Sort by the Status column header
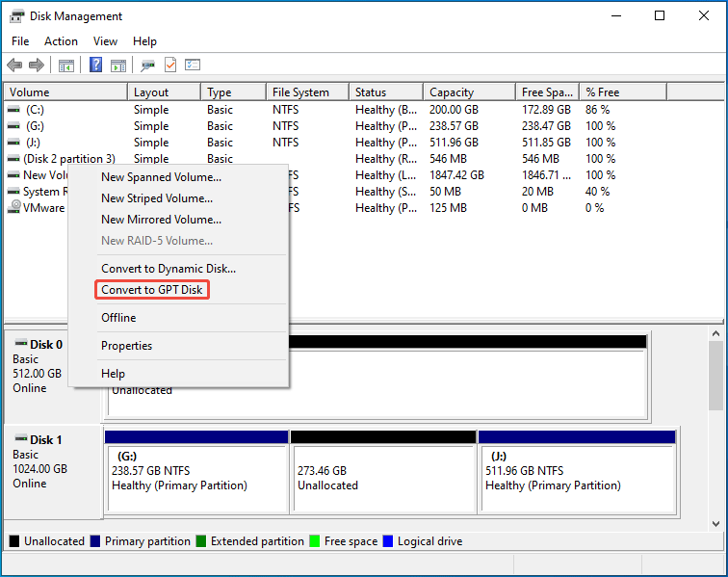Viewport: 728px width, 577px height. click(386, 92)
